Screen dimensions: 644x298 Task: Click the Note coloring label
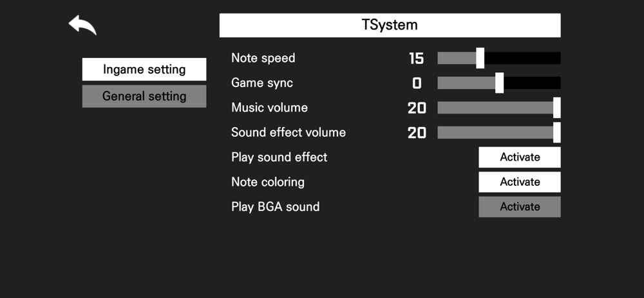268,182
